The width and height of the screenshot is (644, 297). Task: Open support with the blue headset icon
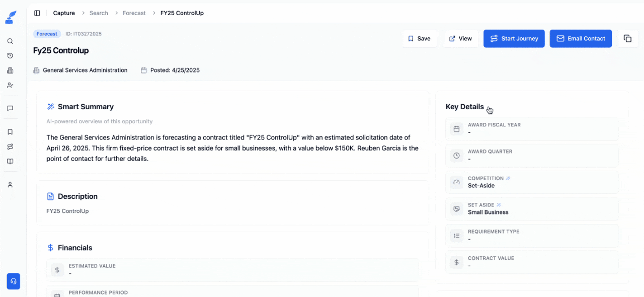[x=13, y=281]
